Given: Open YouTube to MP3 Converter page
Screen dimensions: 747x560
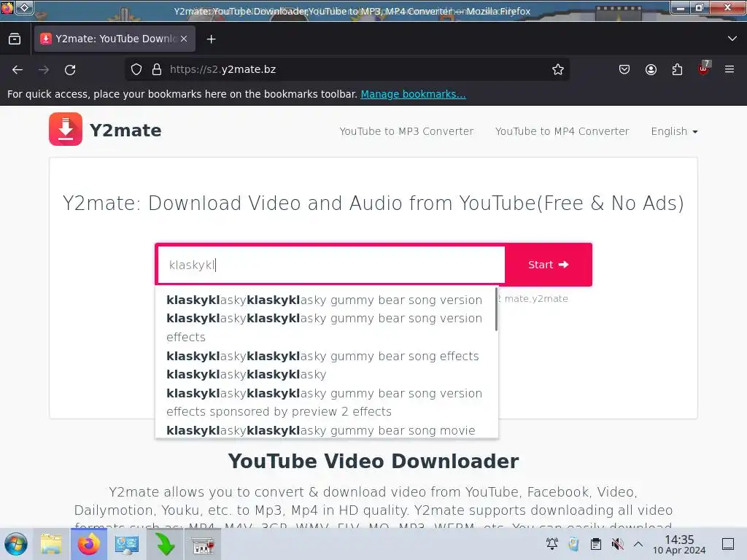Looking at the screenshot, I should (406, 131).
